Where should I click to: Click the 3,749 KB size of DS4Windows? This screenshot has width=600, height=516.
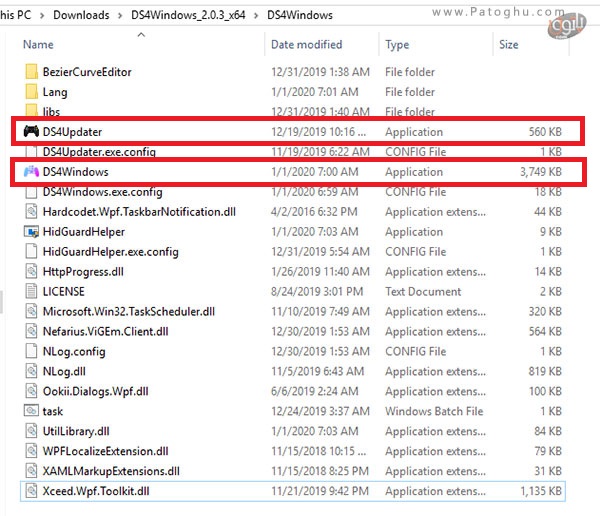point(541,172)
